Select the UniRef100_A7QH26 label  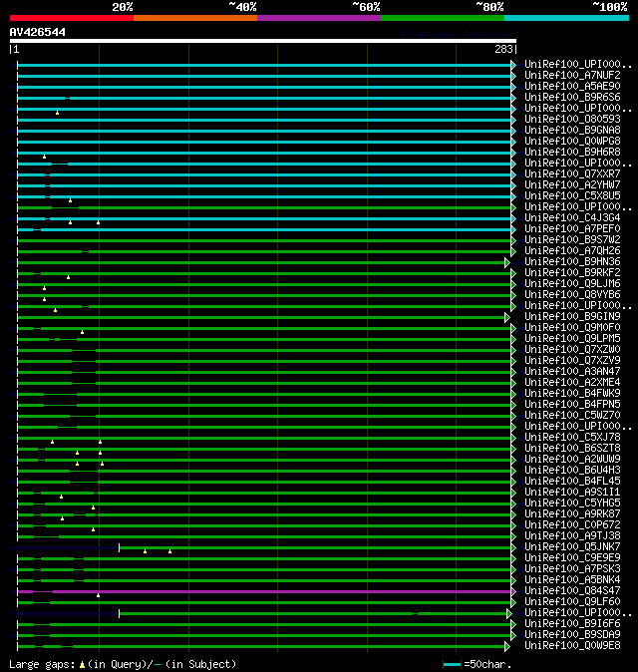[x=572, y=251]
